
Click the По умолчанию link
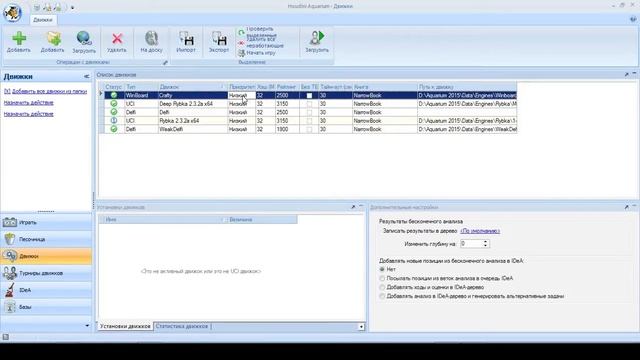tap(480, 231)
